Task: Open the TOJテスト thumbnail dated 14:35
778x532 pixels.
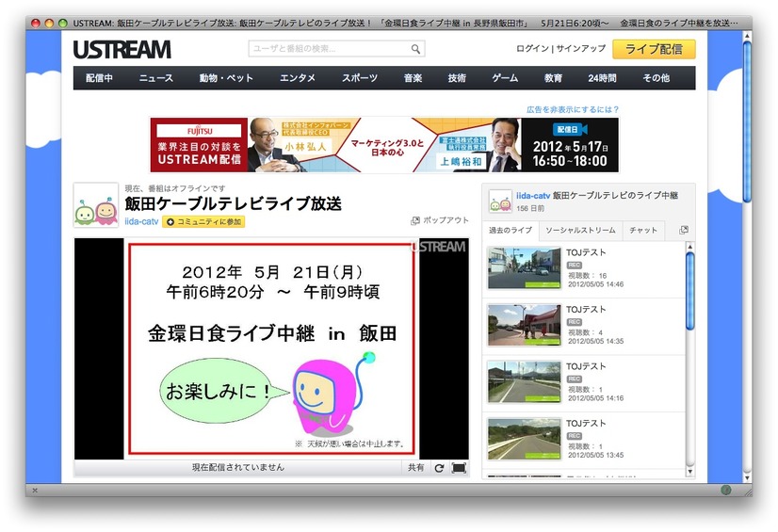Action: (524, 325)
